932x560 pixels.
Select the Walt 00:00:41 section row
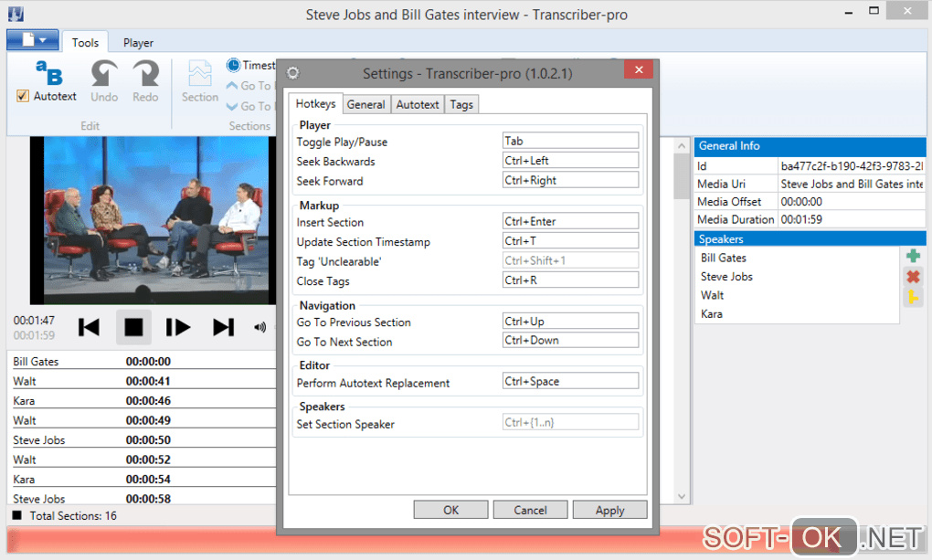pyautogui.click(x=143, y=381)
